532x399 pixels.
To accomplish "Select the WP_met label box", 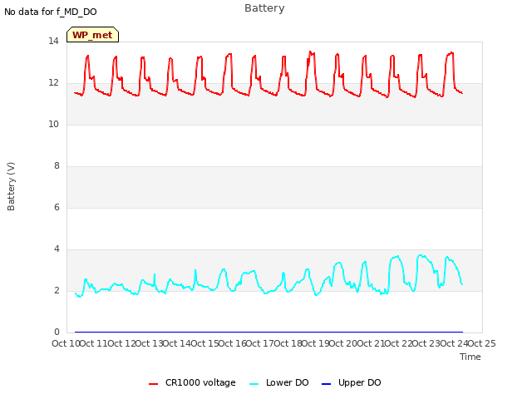I will (x=92, y=35).
